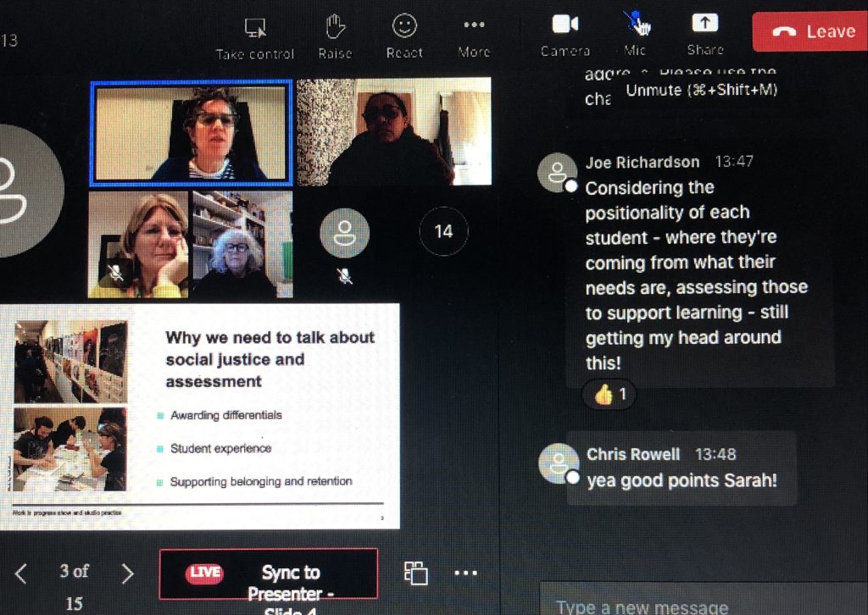
Task: Click the mic-muted icon on chin-resting woman's video
Action: pos(115,272)
